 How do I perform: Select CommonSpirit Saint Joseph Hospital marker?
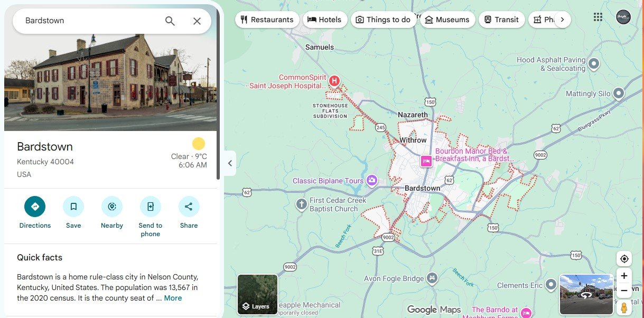tap(334, 81)
